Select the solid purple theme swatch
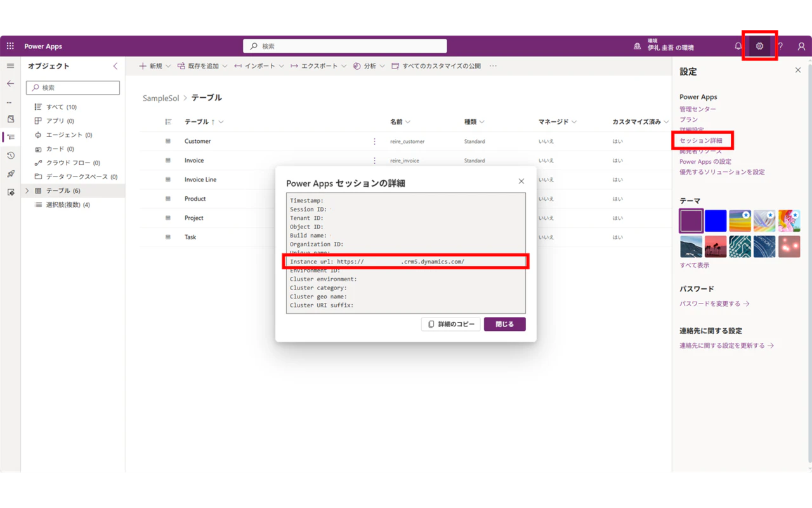812x508 pixels. tap(691, 221)
